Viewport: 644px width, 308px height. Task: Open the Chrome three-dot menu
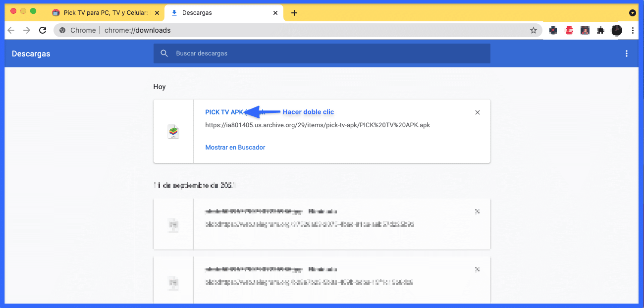coord(633,30)
